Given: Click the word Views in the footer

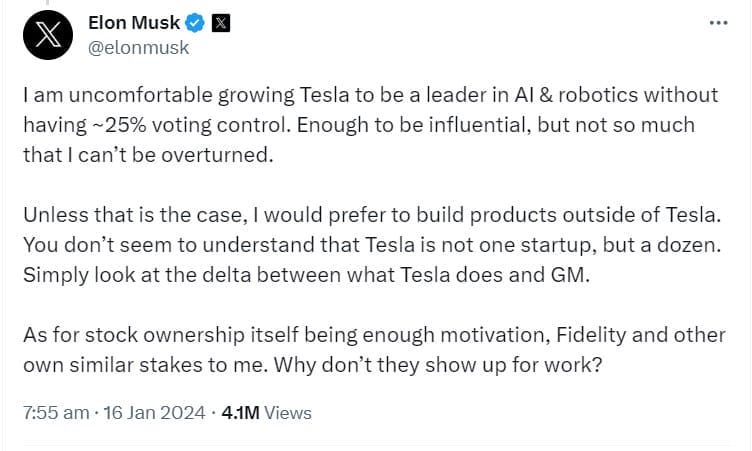Looking at the screenshot, I should [290, 412].
